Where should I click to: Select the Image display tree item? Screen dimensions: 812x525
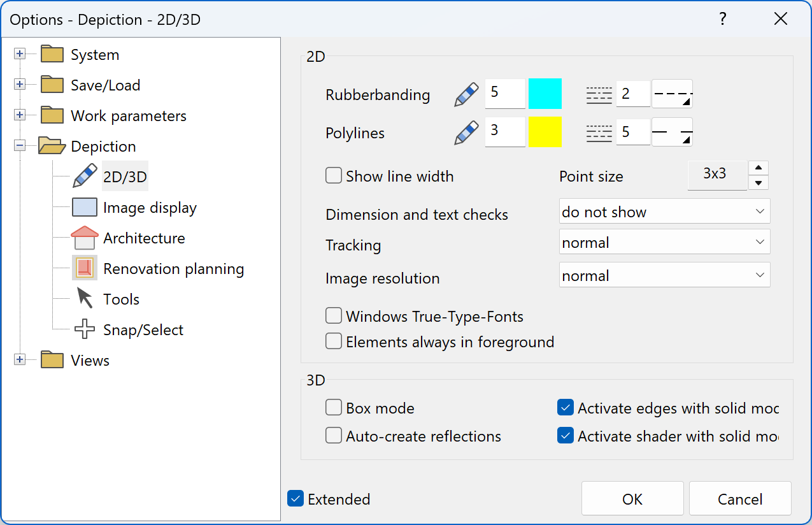[x=150, y=207]
